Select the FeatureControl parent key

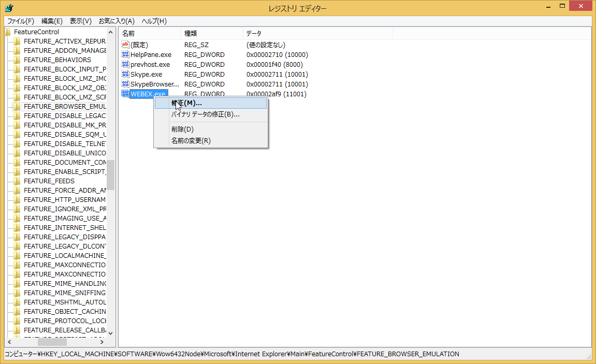click(x=36, y=32)
